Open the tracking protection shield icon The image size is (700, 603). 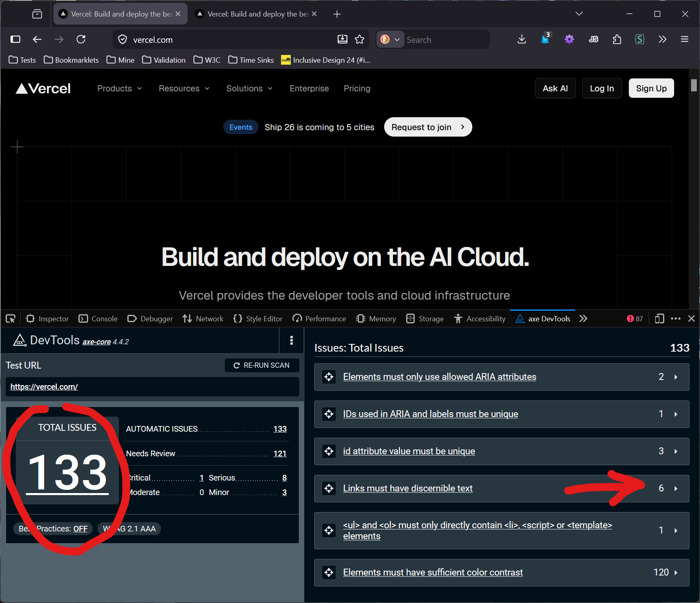coord(123,40)
